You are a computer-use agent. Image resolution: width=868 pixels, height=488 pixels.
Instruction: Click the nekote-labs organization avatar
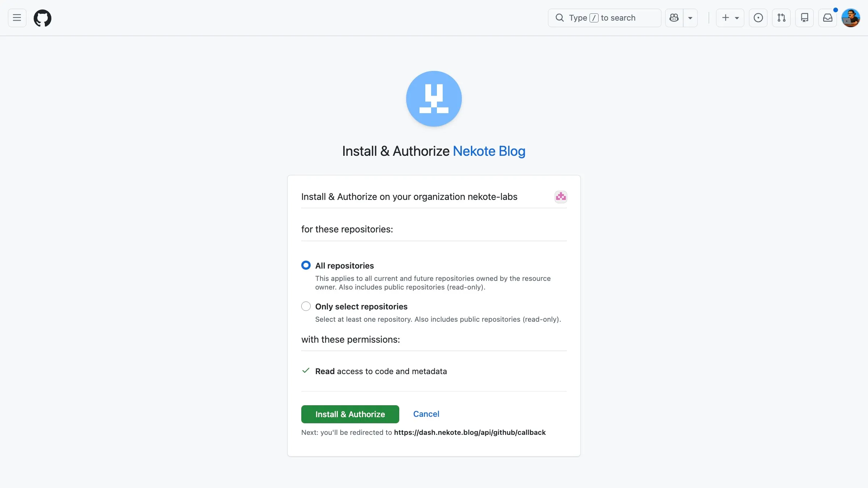point(561,197)
